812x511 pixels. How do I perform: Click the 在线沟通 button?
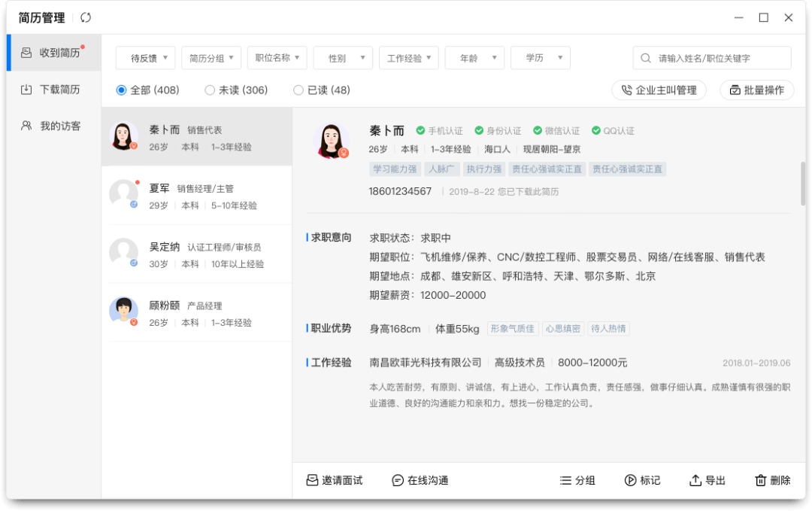420,480
